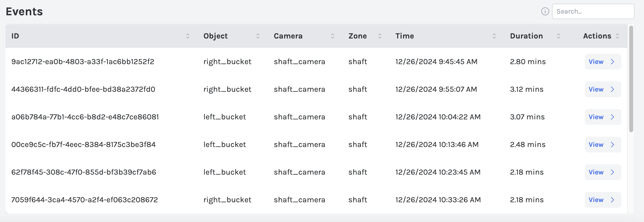This screenshot has width=644, height=222.
Task: Sort by Object column sort icon
Action: click(258, 36)
